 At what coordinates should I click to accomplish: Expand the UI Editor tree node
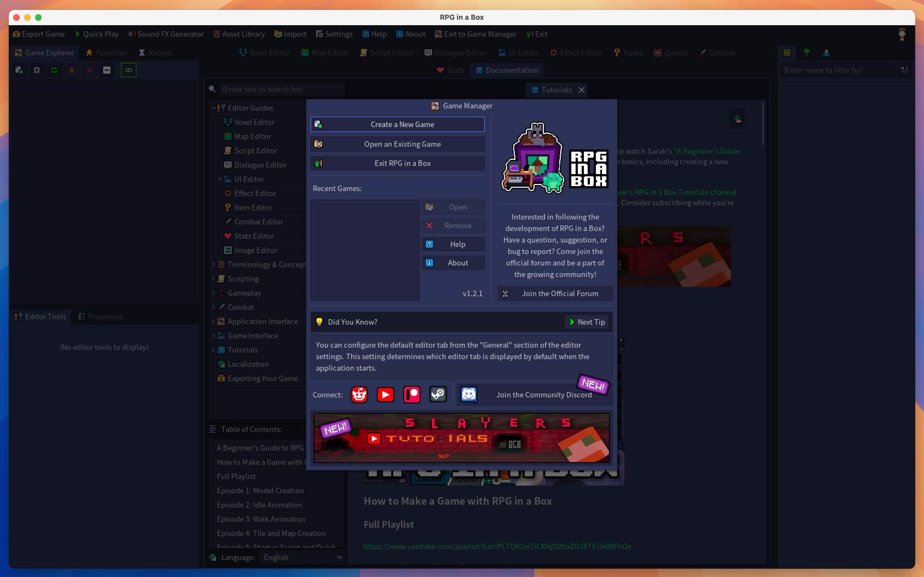[x=220, y=179]
